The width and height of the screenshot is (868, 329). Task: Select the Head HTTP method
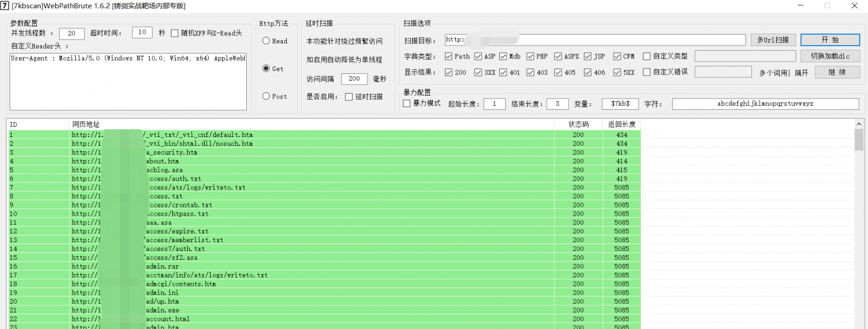pyautogui.click(x=267, y=41)
